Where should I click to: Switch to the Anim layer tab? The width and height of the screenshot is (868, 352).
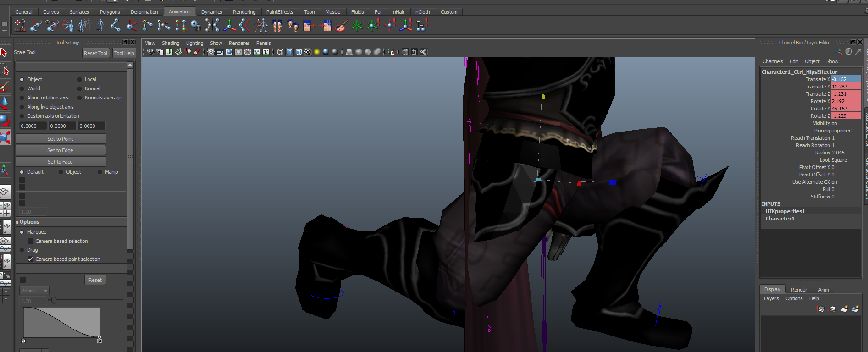point(824,290)
